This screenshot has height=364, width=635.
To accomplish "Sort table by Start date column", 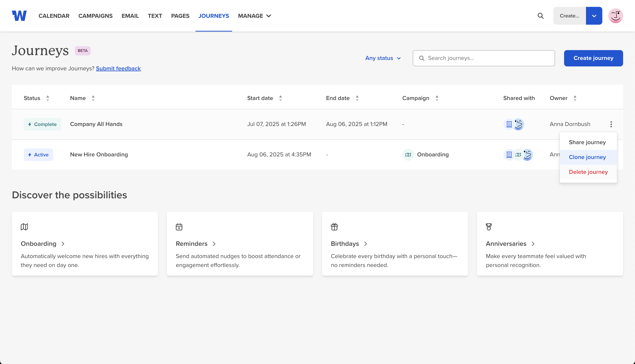I will pyautogui.click(x=281, y=98).
